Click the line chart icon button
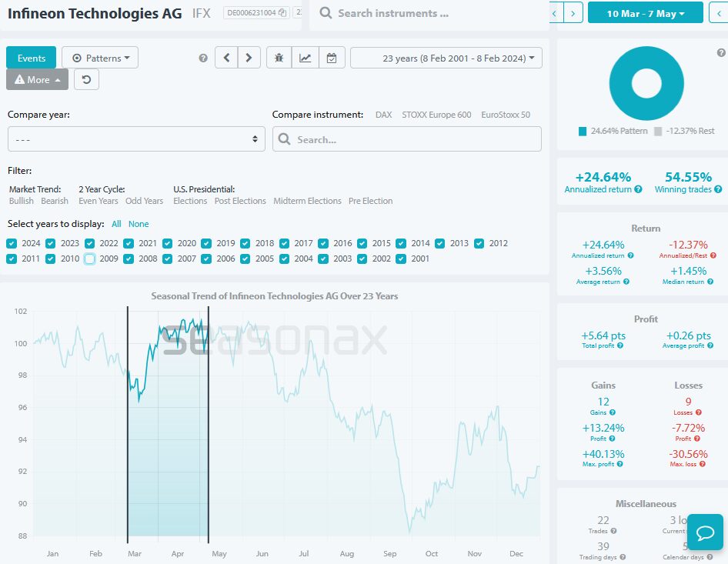This screenshot has width=728, height=564. [x=305, y=58]
